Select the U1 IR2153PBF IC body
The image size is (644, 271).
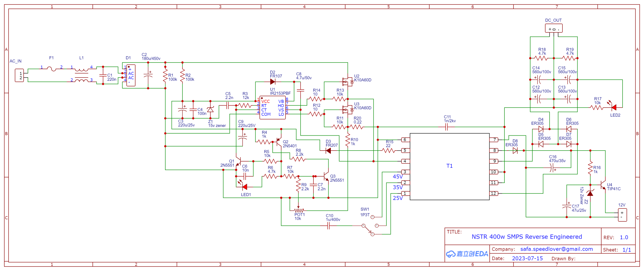tap(273, 108)
